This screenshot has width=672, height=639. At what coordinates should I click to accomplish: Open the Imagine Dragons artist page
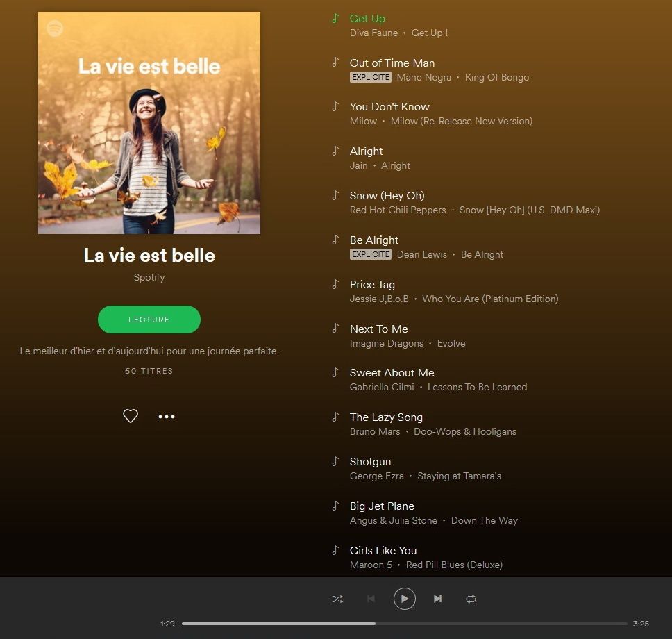(x=387, y=343)
